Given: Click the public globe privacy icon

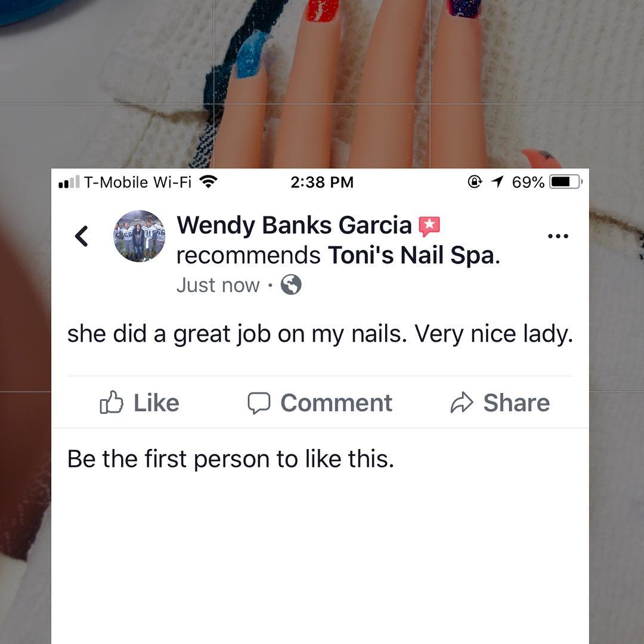Looking at the screenshot, I should pos(291,284).
